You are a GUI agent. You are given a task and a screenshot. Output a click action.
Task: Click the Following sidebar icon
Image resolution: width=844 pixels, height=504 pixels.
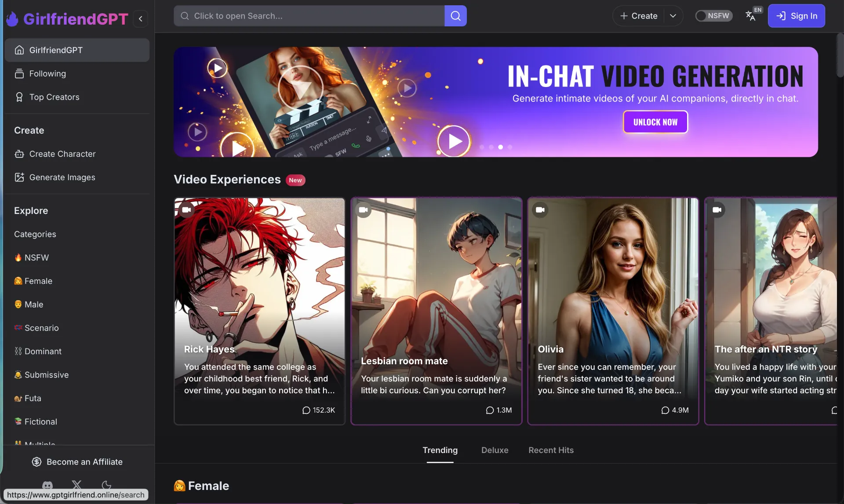19,73
